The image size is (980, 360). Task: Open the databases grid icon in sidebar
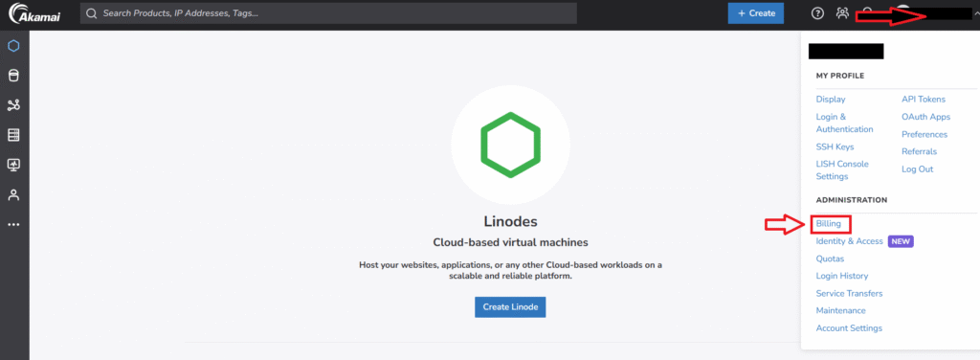13,135
